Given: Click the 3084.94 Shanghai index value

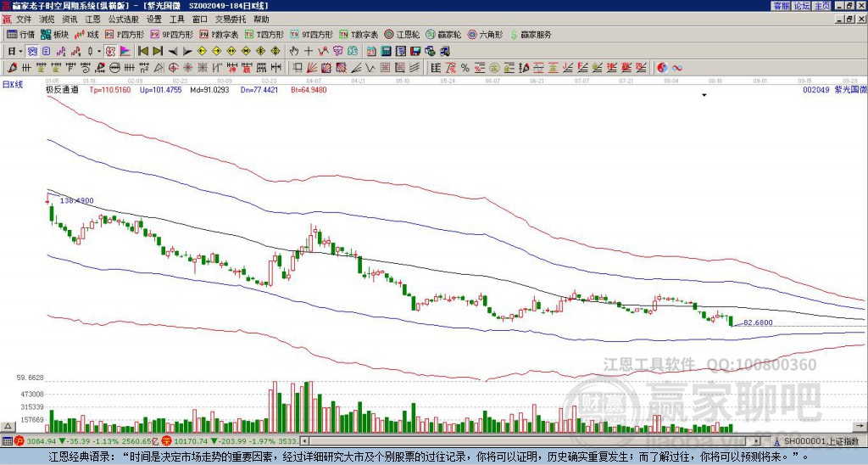Looking at the screenshot, I should pyautogui.click(x=42, y=441).
